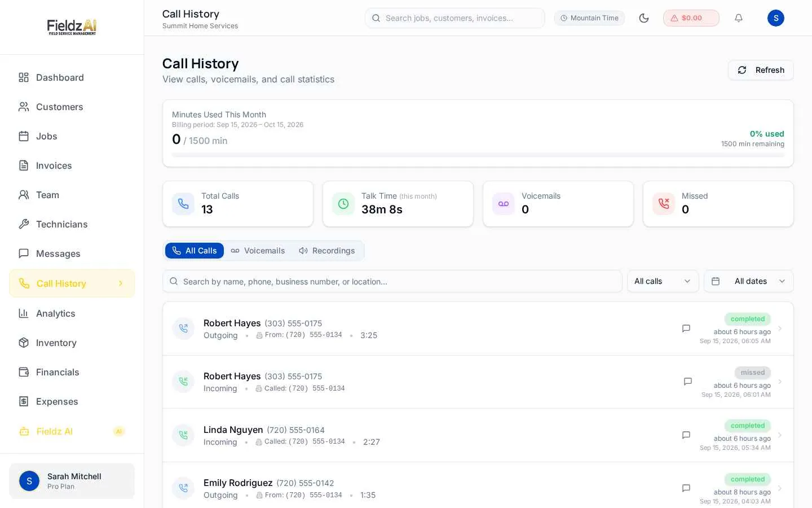Click phone number (720) 555-0142

click(x=305, y=483)
